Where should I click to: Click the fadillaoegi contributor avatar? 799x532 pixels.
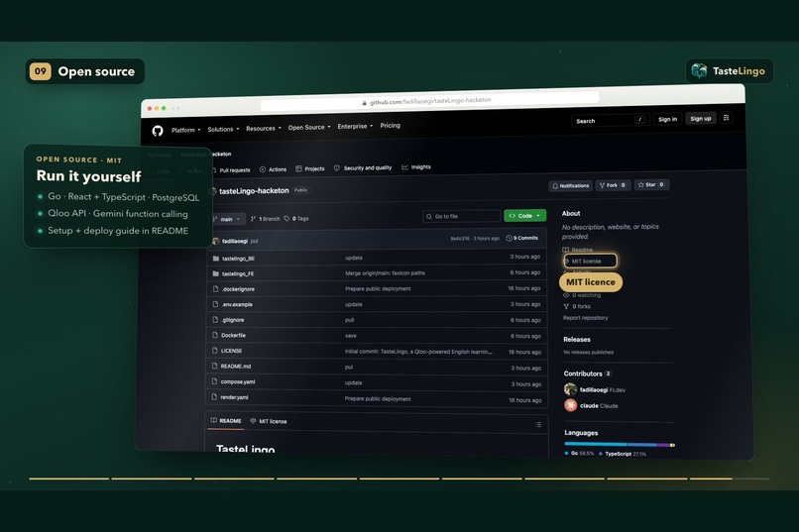pos(570,389)
